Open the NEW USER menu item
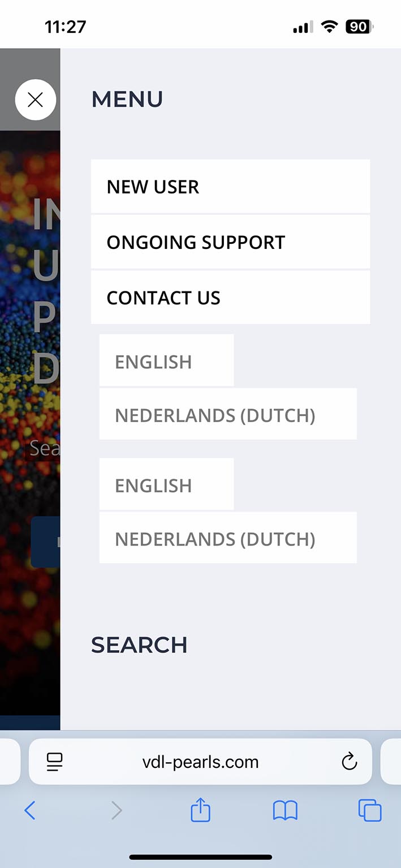 pos(230,187)
